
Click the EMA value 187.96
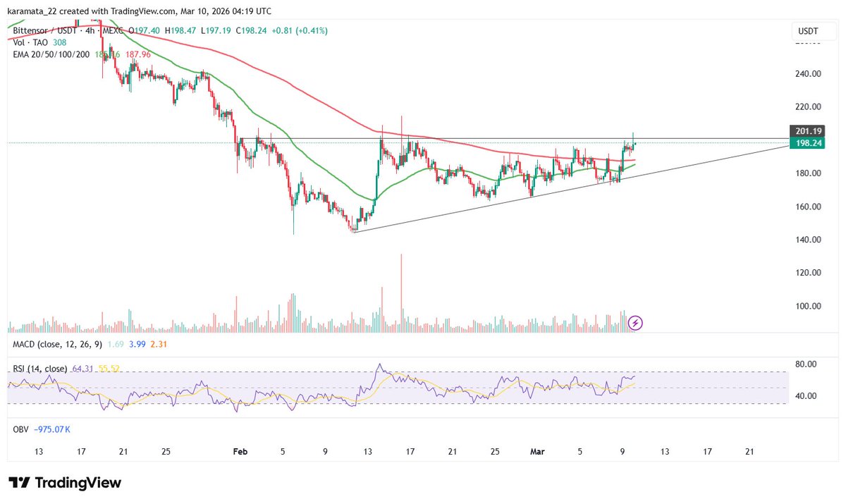point(137,54)
